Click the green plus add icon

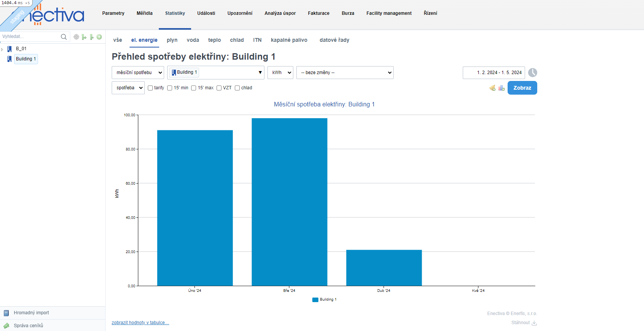99,37
